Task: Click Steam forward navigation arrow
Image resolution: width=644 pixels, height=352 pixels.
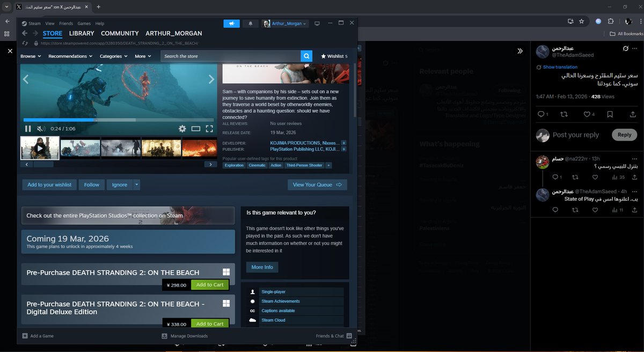Action: [35, 33]
